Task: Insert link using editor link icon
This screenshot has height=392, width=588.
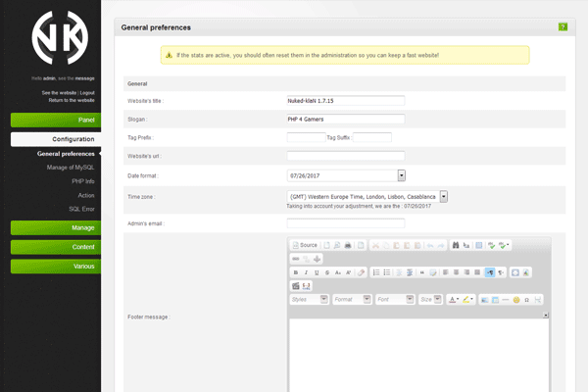Action: (296, 258)
